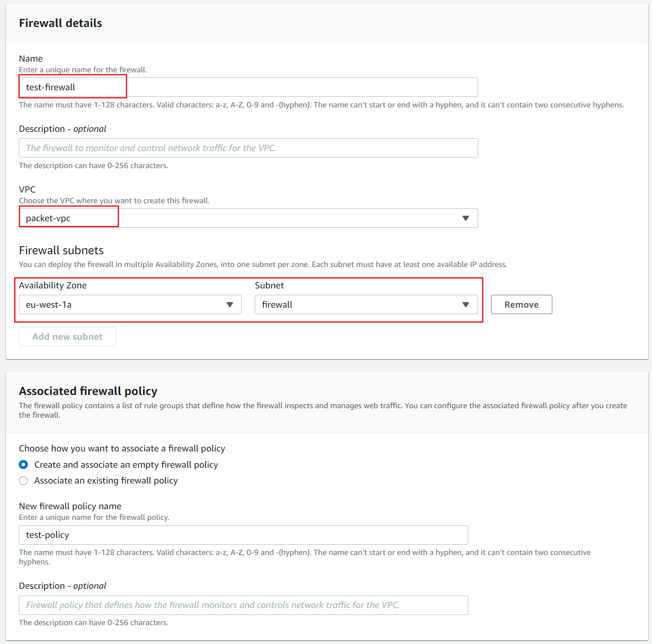
Task: Click the Firewall details section heading
Action: click(x=60, y=23)
